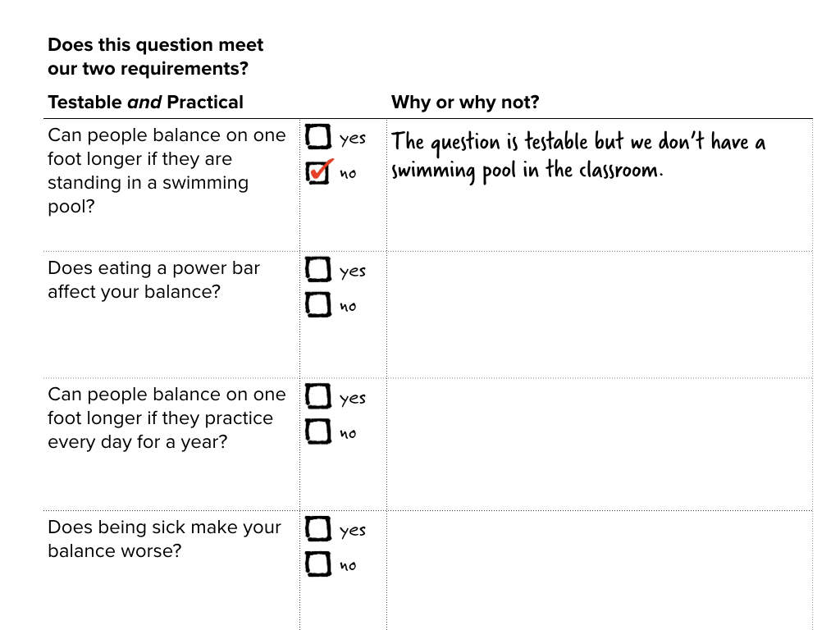Click the 'yes' label beside power bar checkbox
The width and height of the screenshot is (840, 630).
(x=353, y=271)
